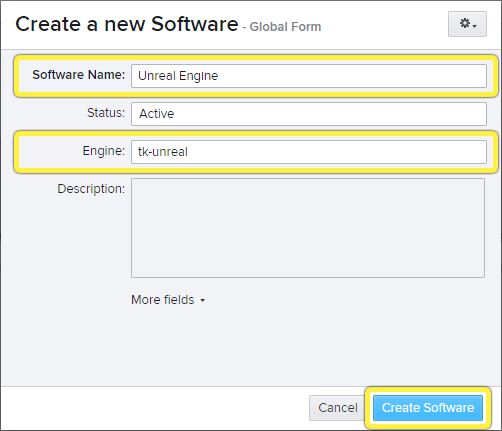Click the Status label text
Viewport: 502px width, 431px height.
click(x=106, y=113)
